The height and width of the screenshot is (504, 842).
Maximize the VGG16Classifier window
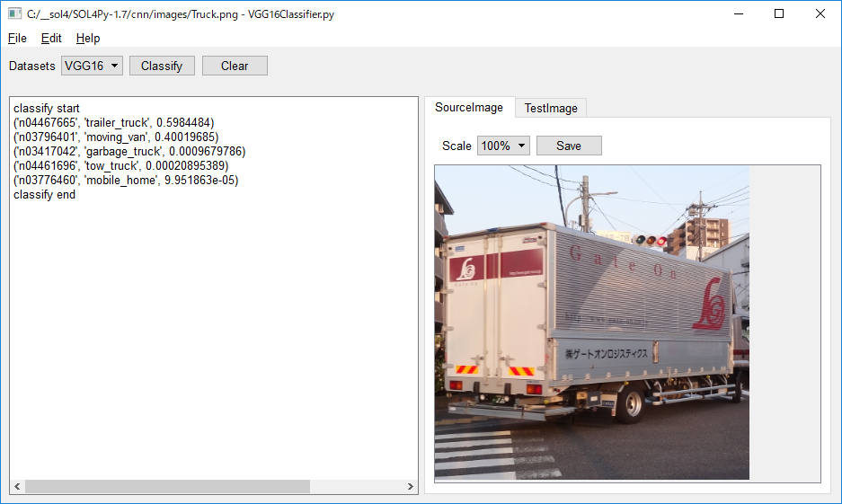click(779, 14)
